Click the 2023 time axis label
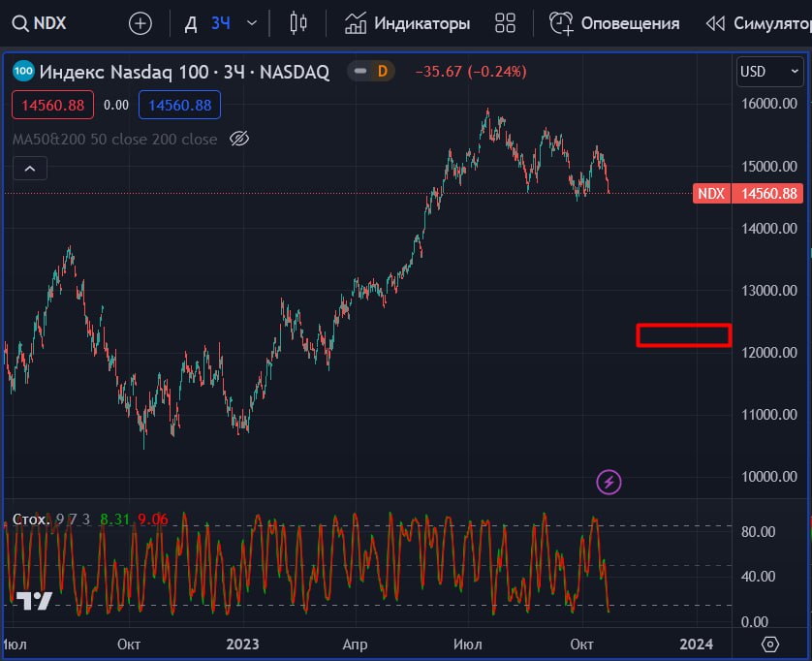Screen dimensions: 812x661 (242, 645)
